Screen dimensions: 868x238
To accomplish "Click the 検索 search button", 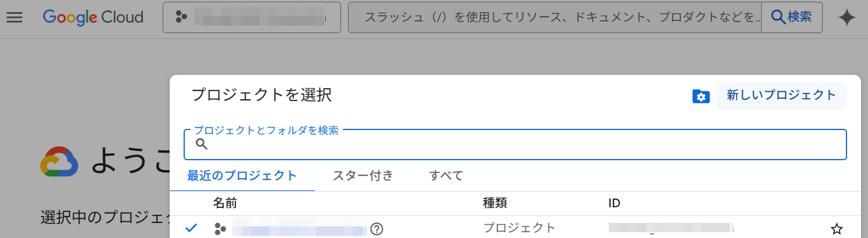I will (792, 17).
